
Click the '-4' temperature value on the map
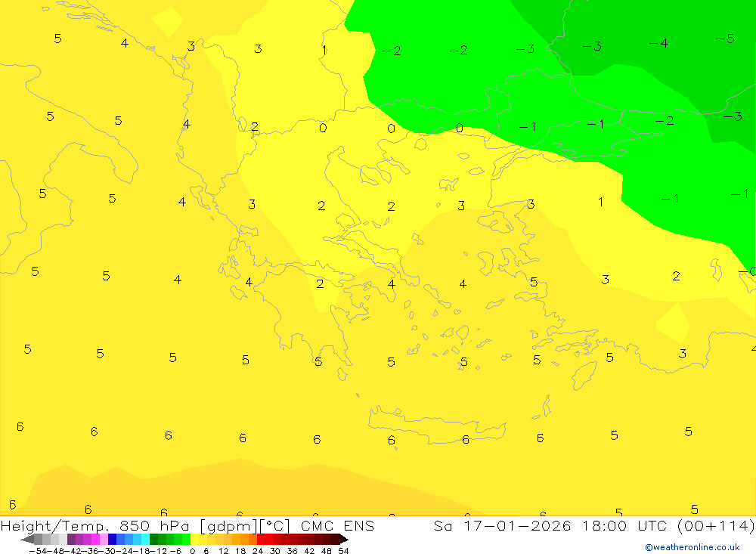point(658,43)
